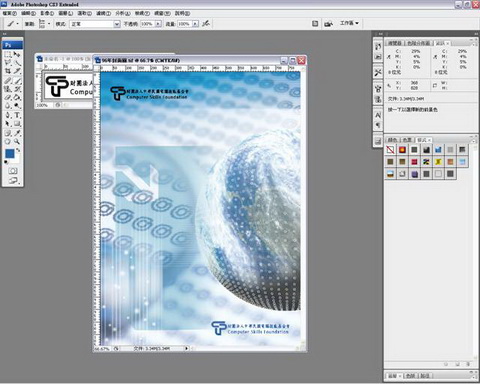Image resolution: width=480 pixels, height=384 pixels.
Task: Select the Crop tool
Action: coord(8,71)
